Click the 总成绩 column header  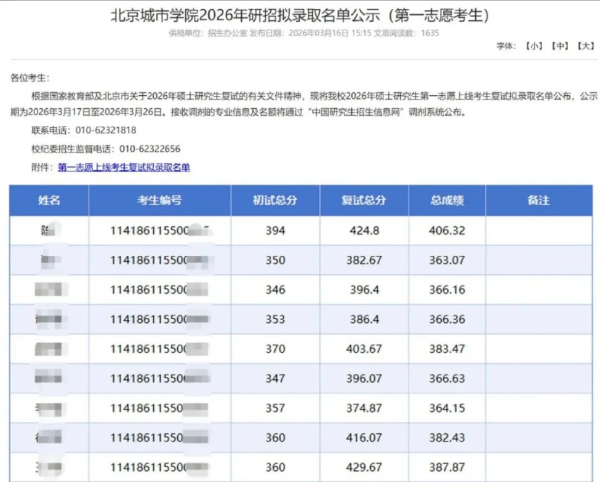tap(446, 201)
